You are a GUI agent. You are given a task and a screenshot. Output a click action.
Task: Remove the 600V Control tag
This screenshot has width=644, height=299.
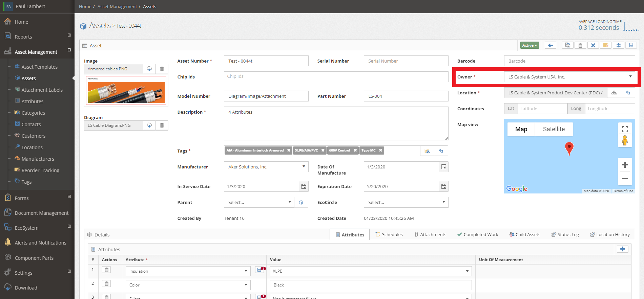tap(355, 151)
